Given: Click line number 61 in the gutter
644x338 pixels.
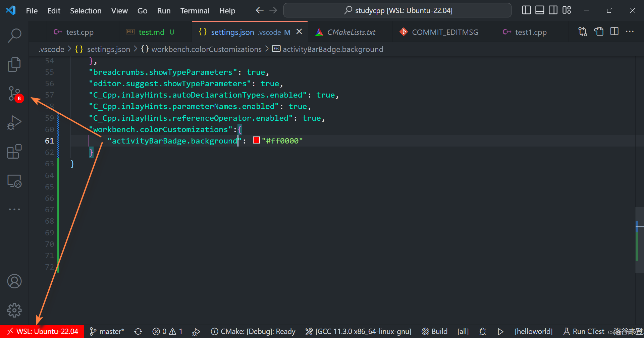Looking at the screenshot, I should pos(49,141).
